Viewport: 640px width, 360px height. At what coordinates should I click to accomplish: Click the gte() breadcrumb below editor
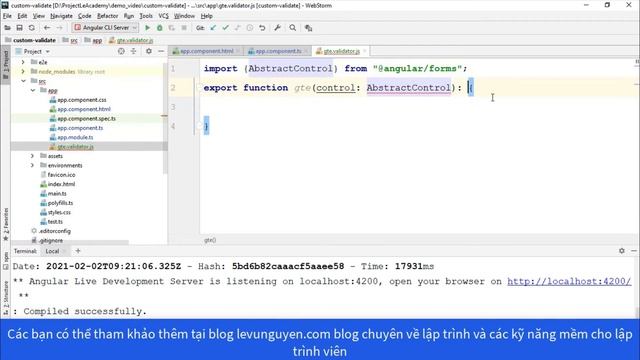coord(210,240)
